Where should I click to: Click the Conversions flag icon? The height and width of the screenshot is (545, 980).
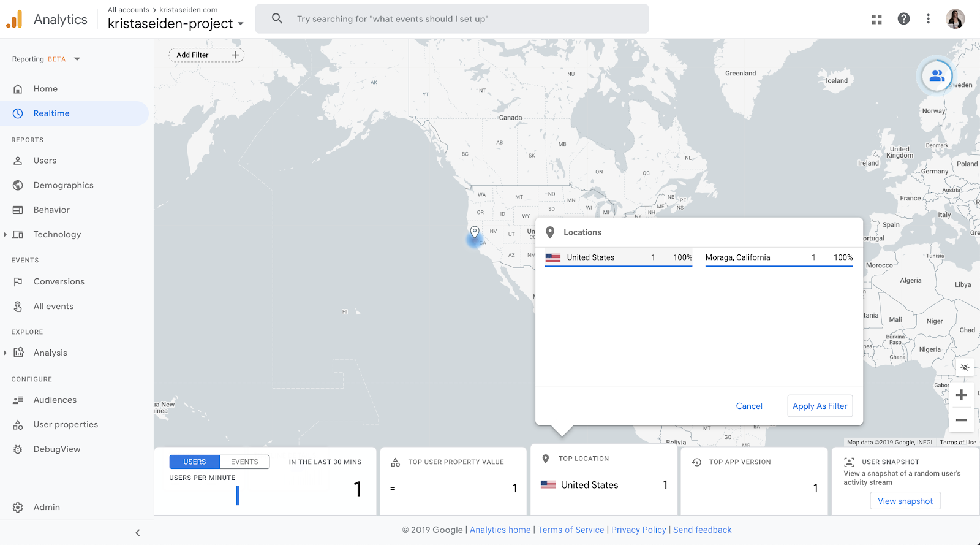[18, 281]
